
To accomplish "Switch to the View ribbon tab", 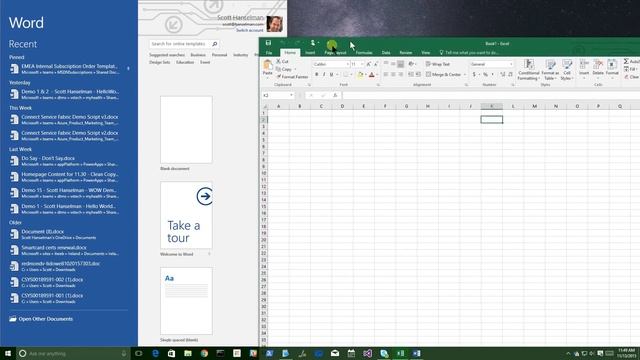I will 425,53.
